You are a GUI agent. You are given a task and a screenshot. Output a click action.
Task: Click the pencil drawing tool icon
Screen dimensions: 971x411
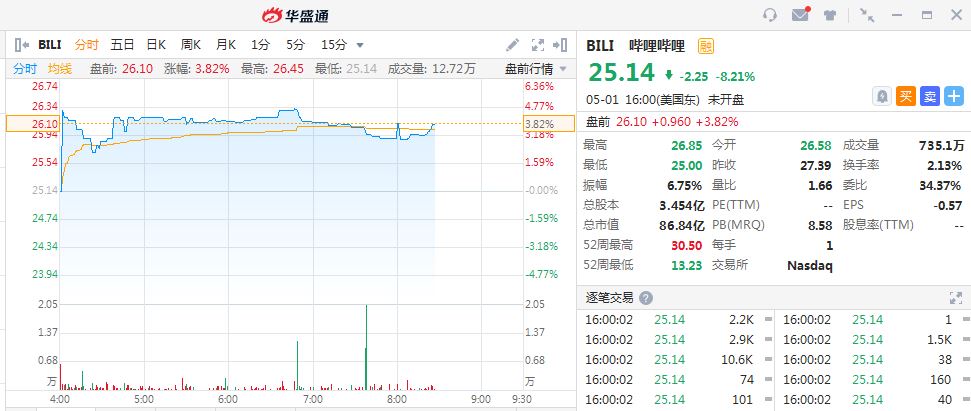tap(513, 45)
